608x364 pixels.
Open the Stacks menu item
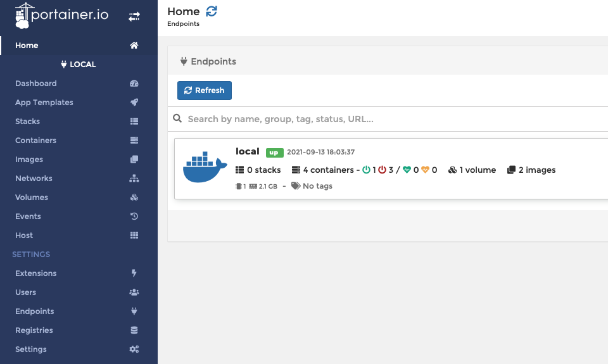click(x=28, y=122)
